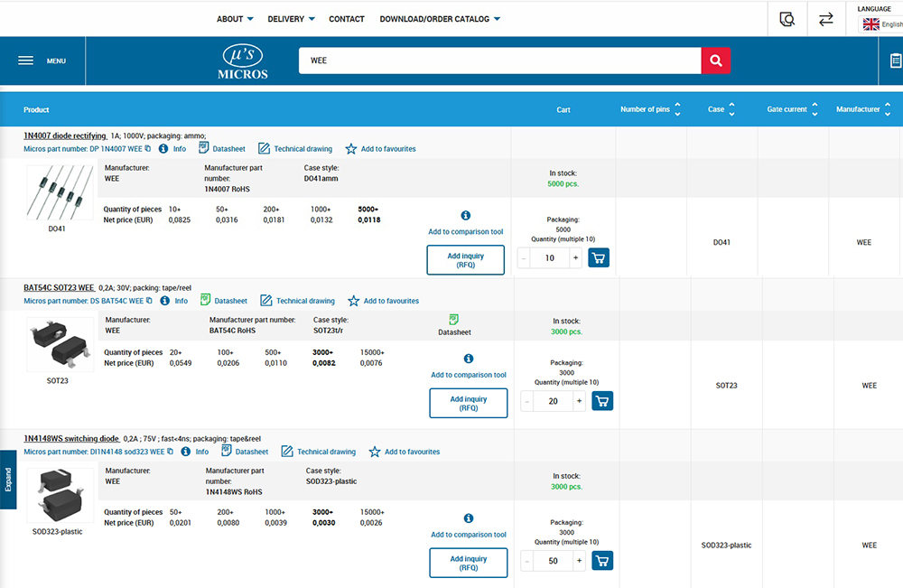903x588 pixels.
Task: Expand the ABOUT dropdown menu
Action: 235,19
